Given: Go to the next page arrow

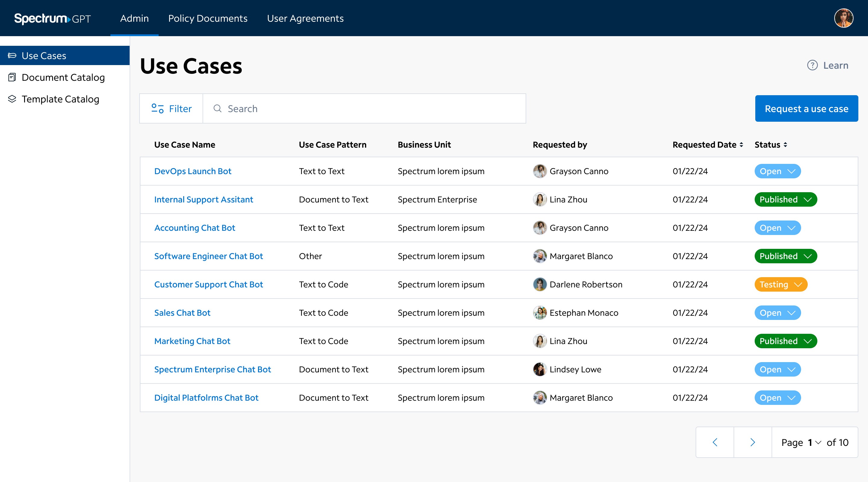Looking at the screenshot, I should coord(753,442).
